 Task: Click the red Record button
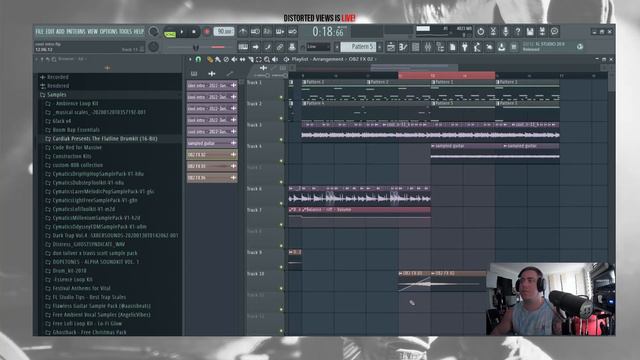pyautogui.click(x=206, y=32)
